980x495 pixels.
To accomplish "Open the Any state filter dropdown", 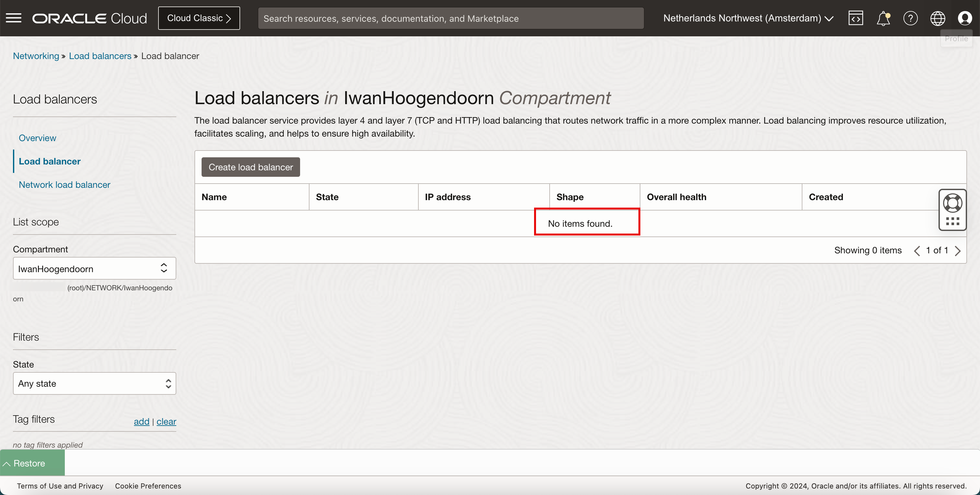I will click(x=94, y=383).
